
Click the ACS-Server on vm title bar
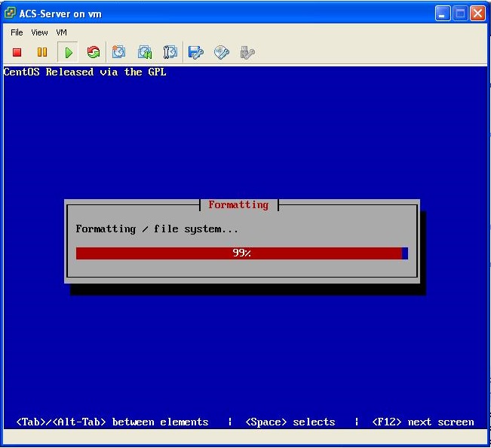pos(226,14)
